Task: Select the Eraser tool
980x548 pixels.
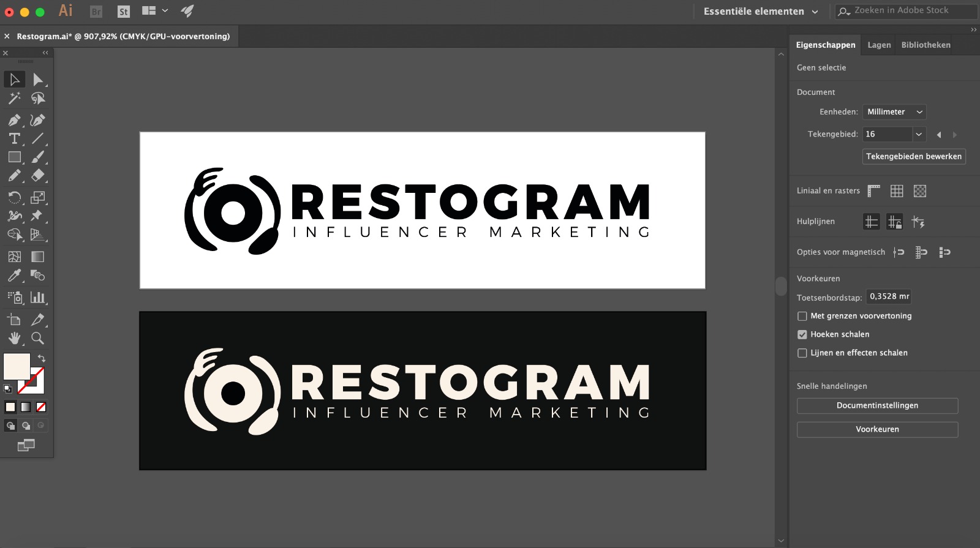Action: tap(38, 176)
